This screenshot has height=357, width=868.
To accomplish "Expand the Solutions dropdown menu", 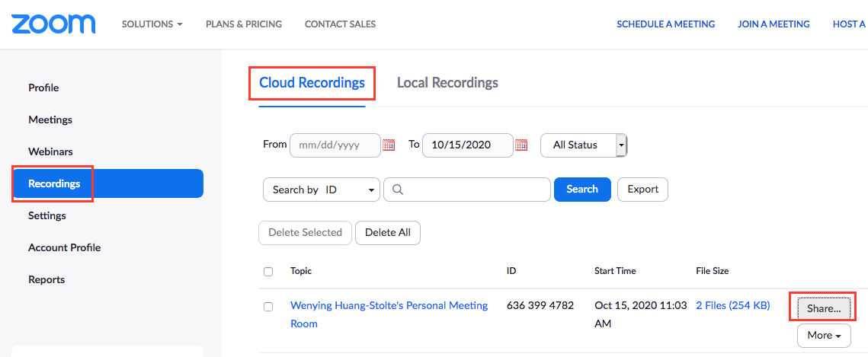I will [x=152, y=24].
